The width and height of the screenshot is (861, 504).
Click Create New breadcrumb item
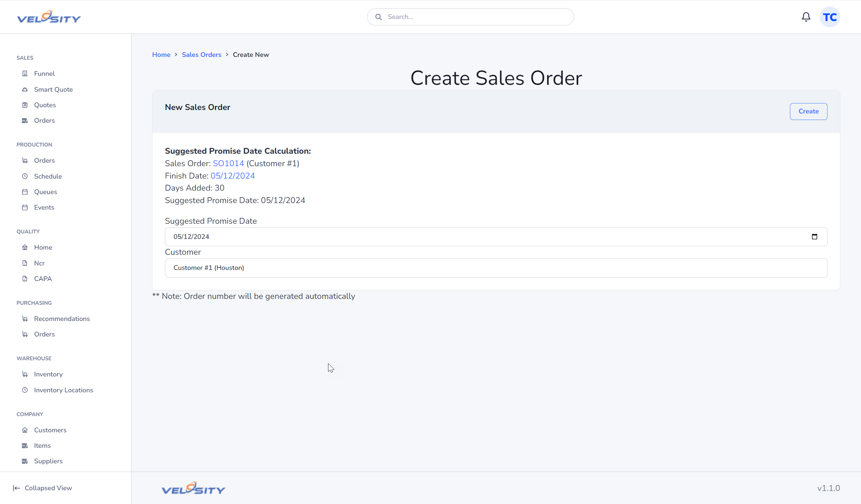(250, 54)
